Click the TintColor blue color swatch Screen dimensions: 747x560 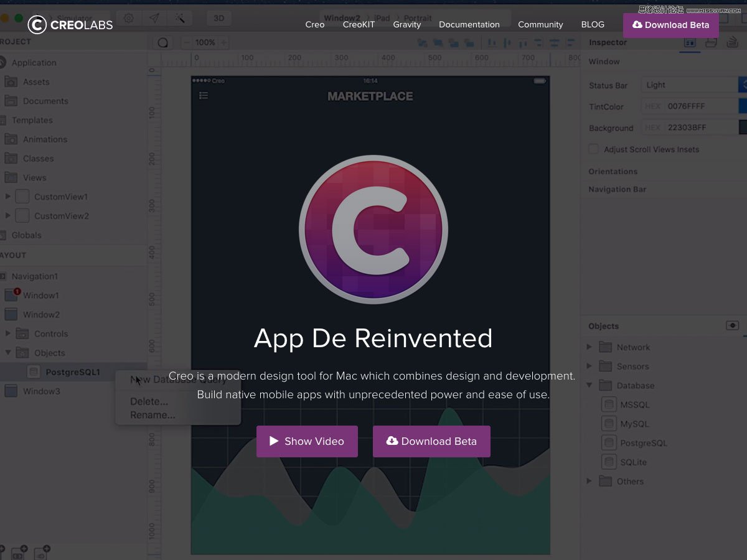[x=743, y=106]
